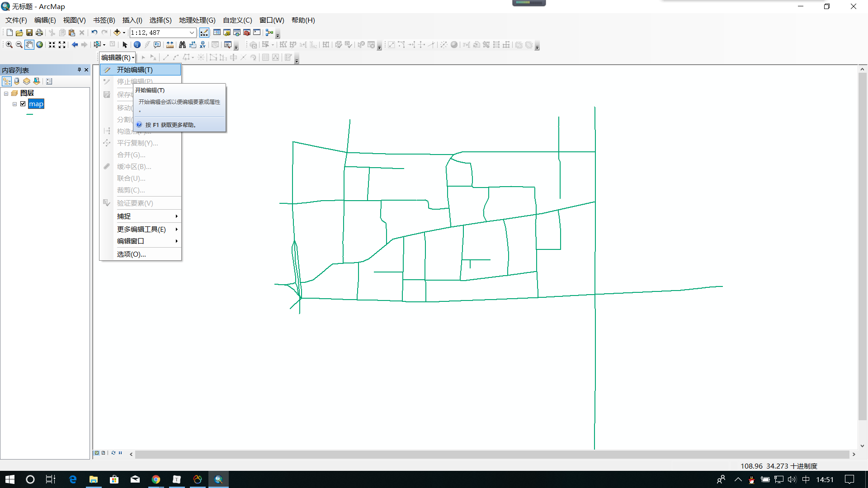
Task: Click the Go To XY icon
Action: 203,45
